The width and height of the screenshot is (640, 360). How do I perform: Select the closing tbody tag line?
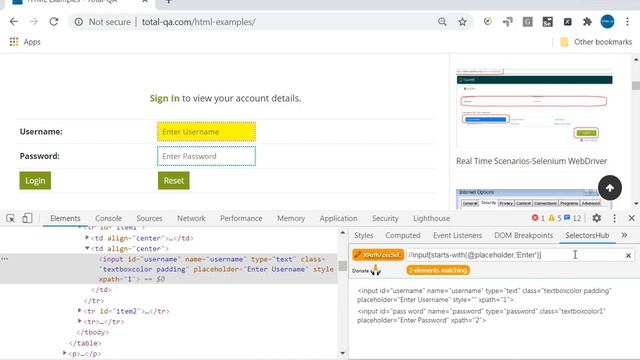coord(93,332)
